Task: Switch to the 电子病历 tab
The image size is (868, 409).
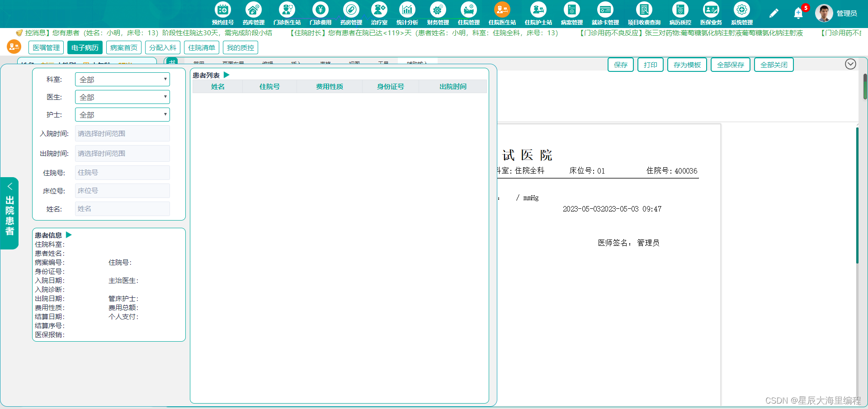Action: (85, 47)
